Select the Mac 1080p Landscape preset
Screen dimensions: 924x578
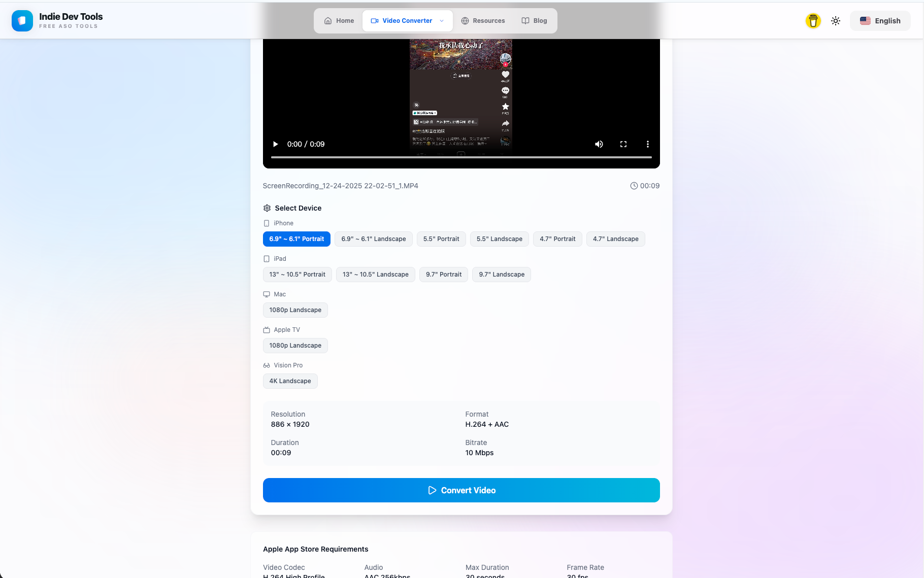pos(295,310)
